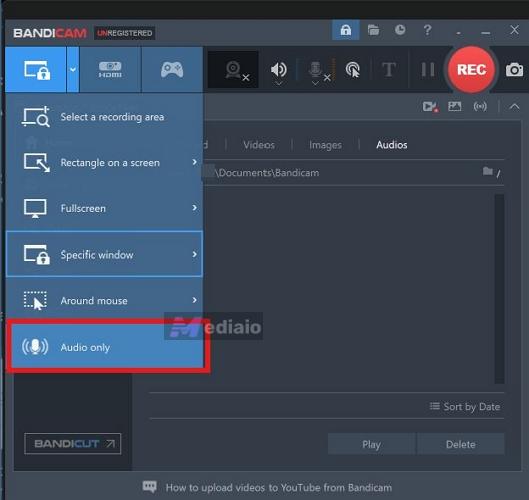Toggle the webcam overlay icon

(x=233, y=70)
